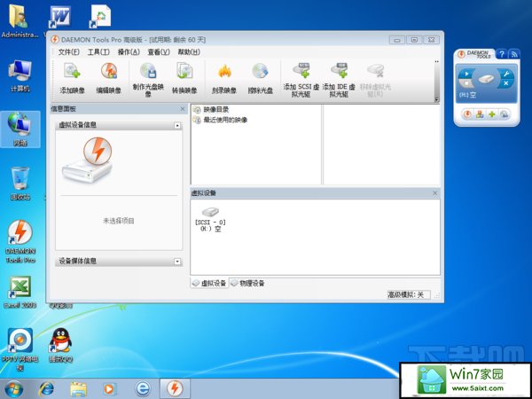The width and height of the screenshot is (532, 399).
Task: Open the 帮助(H) menu
Action: pyautogui.click(x=189, y=52)
